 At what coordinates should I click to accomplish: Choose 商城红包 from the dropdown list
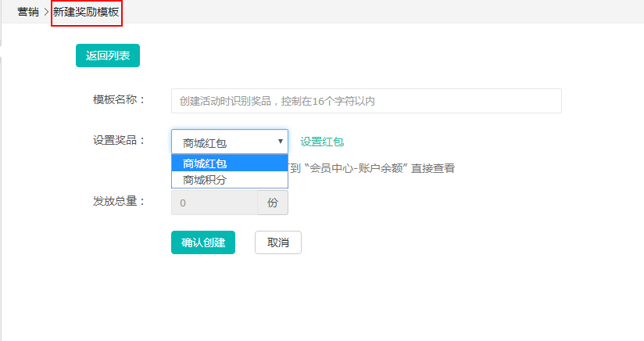pos(229,163)
